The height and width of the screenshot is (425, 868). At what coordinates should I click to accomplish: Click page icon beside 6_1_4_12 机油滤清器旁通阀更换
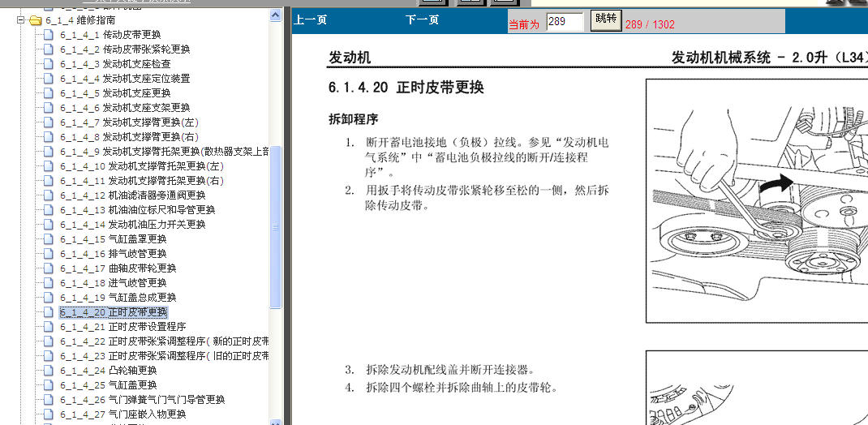coord(49,195)
